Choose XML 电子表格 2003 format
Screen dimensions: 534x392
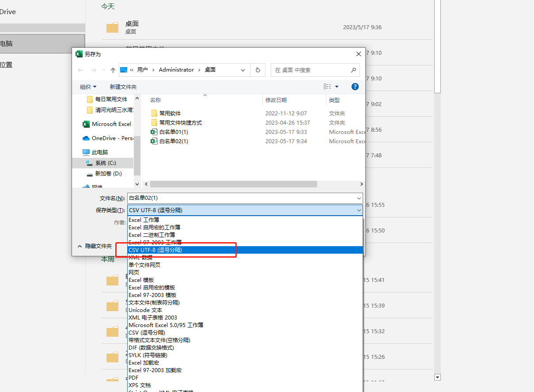point(245,317)
